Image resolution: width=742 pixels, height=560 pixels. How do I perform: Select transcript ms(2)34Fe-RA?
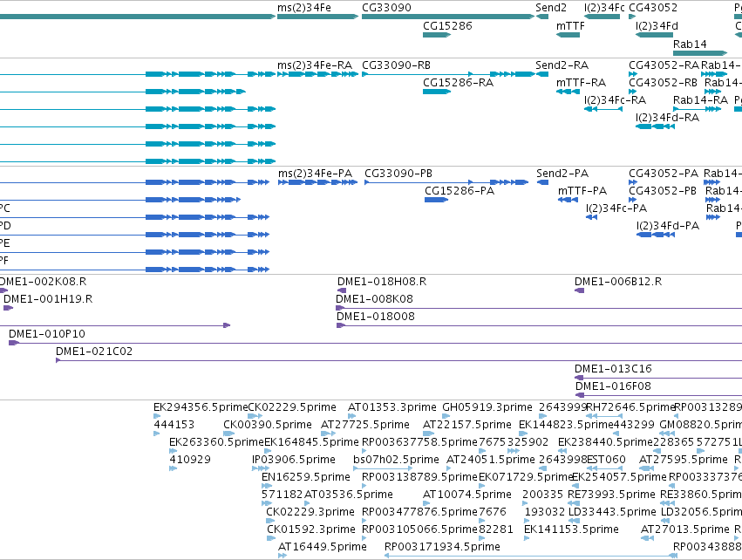pos(317,74)
